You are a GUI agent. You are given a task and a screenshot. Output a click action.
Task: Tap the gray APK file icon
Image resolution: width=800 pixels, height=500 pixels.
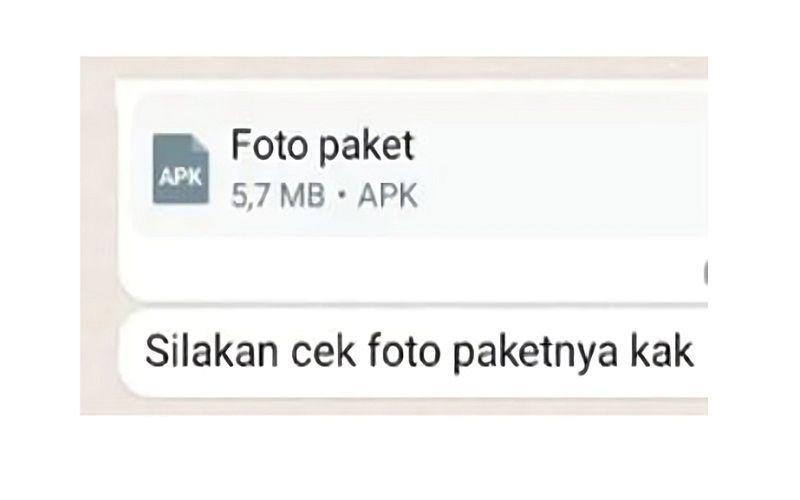click(x=181, y=169)
